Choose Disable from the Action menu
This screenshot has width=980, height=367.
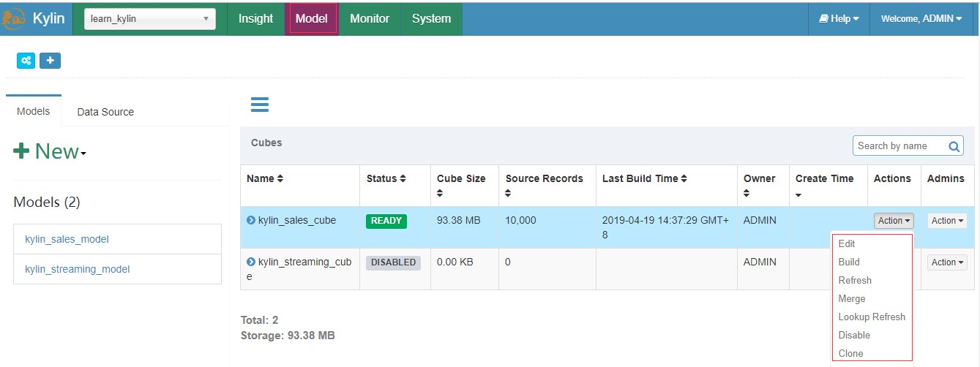(854, 336)
